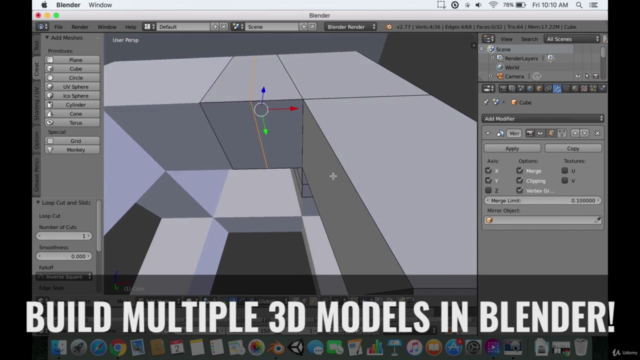Viewport: 640px width, 360px height.
Task: Expand the Camera item in outliner
Action: 491,76
